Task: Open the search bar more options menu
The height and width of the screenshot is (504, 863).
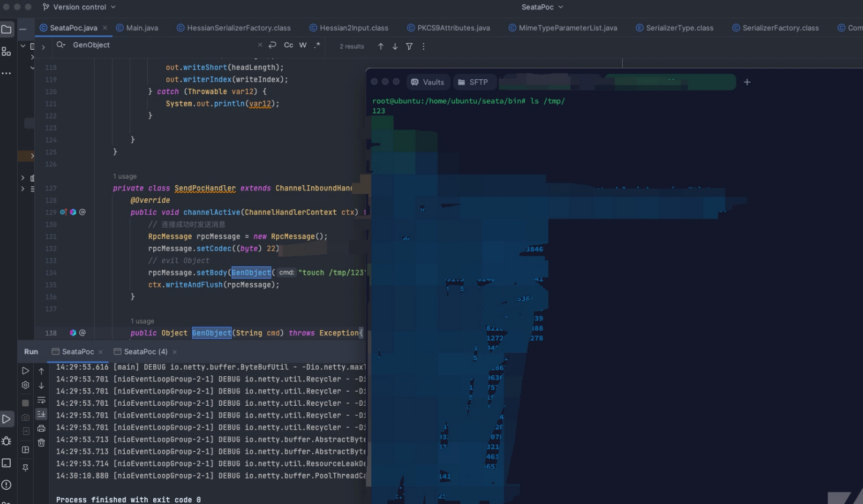Action: point(424,46)
